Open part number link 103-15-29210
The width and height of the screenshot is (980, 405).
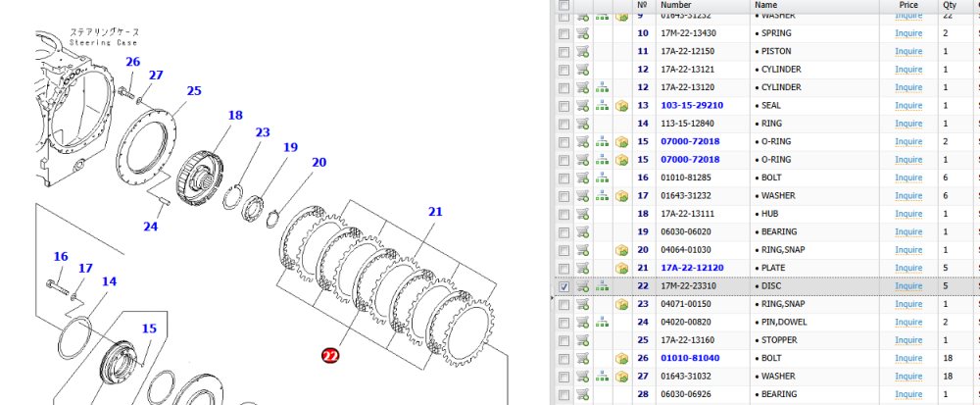[x=690, y=106]
